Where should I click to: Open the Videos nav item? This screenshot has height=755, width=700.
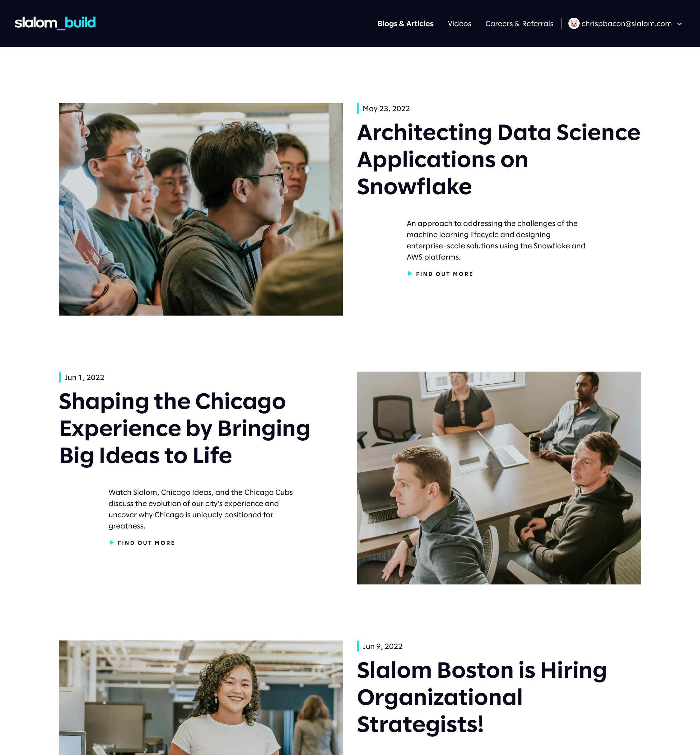pos(460,23)
